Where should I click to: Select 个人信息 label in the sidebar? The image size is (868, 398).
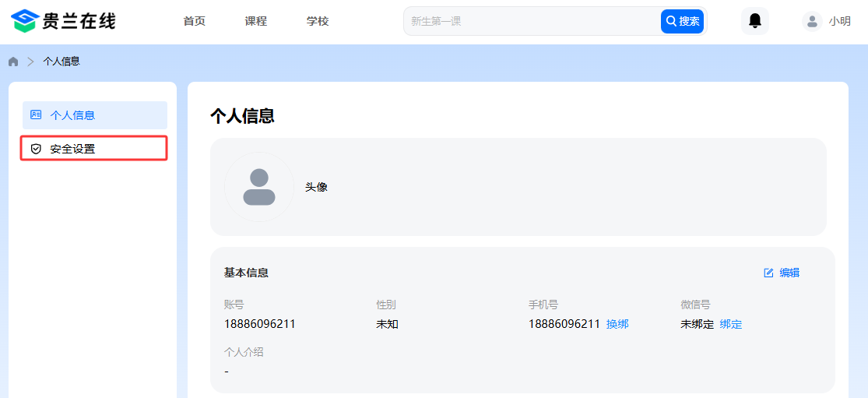tap(72, 114)
